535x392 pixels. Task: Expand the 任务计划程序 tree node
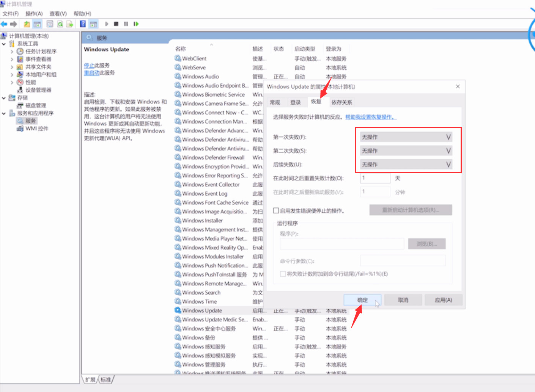point(12,52)
